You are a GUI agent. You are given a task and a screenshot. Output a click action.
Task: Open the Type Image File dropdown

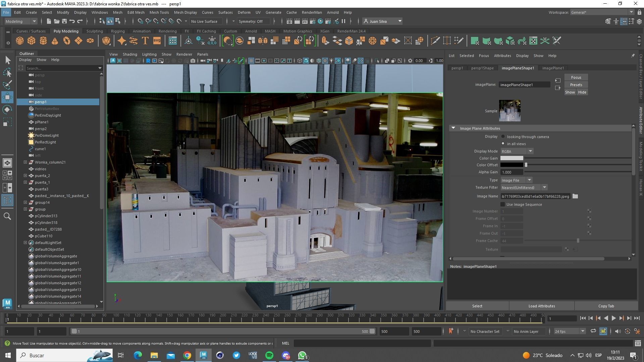coord(517,180)
